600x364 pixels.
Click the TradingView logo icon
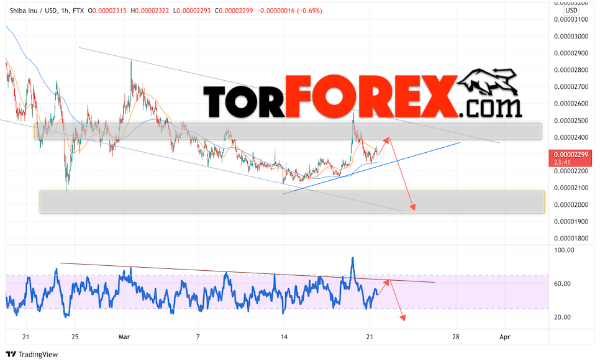(11, 355)
